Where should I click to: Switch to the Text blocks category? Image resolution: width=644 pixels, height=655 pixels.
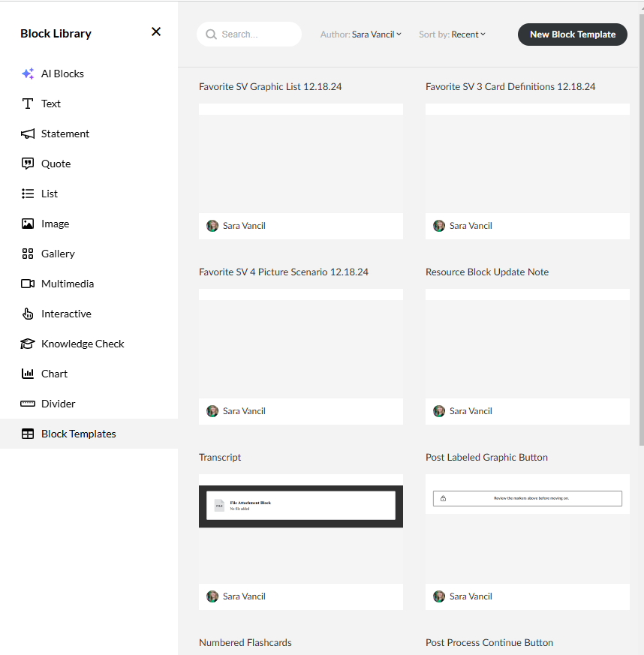pyautogui.click(x=51, y=104)
